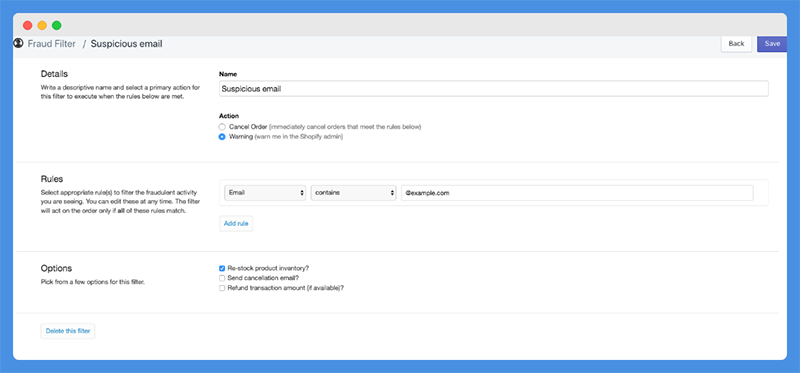Select the Warning radio option
The height and width of the screenshot is (373, 800).
coord(222,137)
